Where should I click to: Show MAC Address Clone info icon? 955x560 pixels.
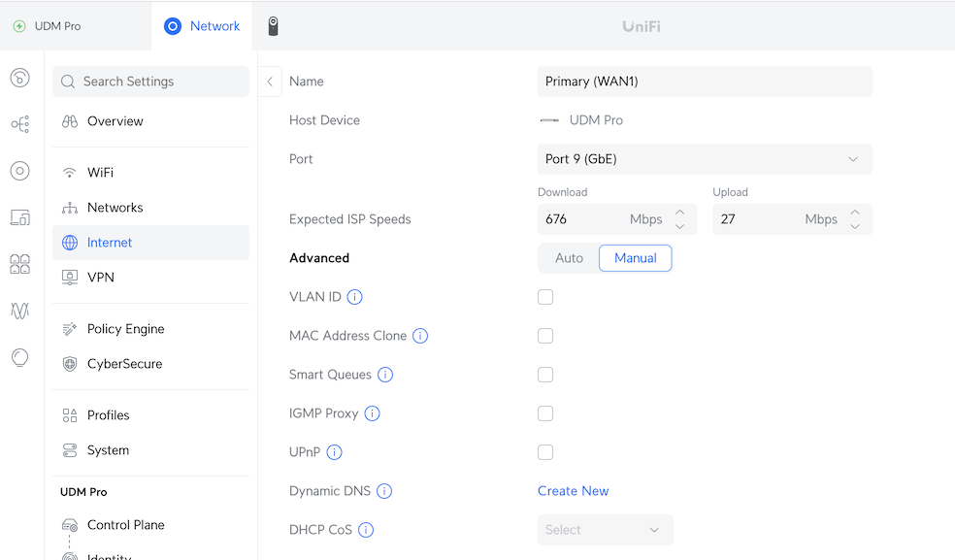(x=420, y=336)
